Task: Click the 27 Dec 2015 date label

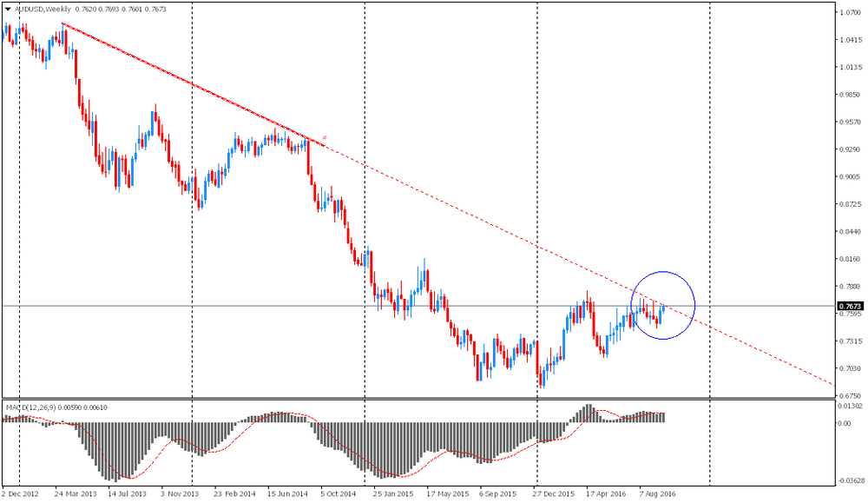Action: click(x=554, y=493)
